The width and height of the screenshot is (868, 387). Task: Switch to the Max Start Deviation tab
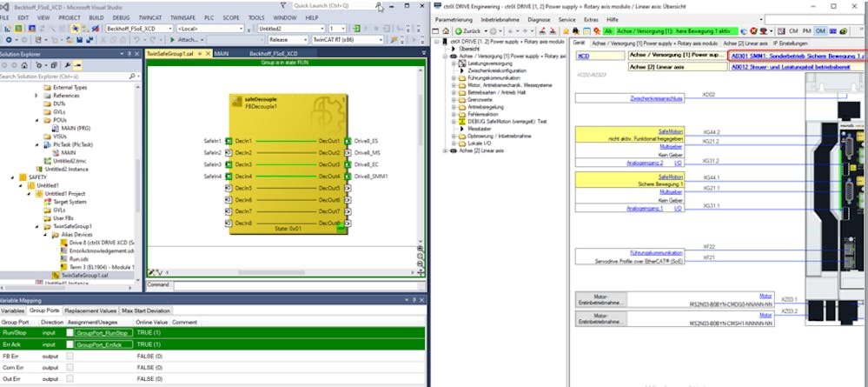(146, 310)
